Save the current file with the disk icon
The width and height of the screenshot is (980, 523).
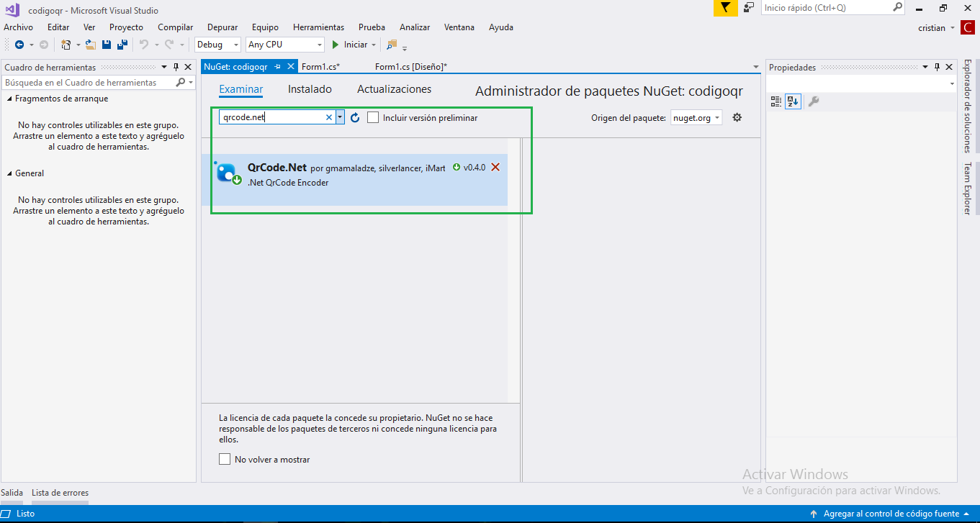click(107, 45)
